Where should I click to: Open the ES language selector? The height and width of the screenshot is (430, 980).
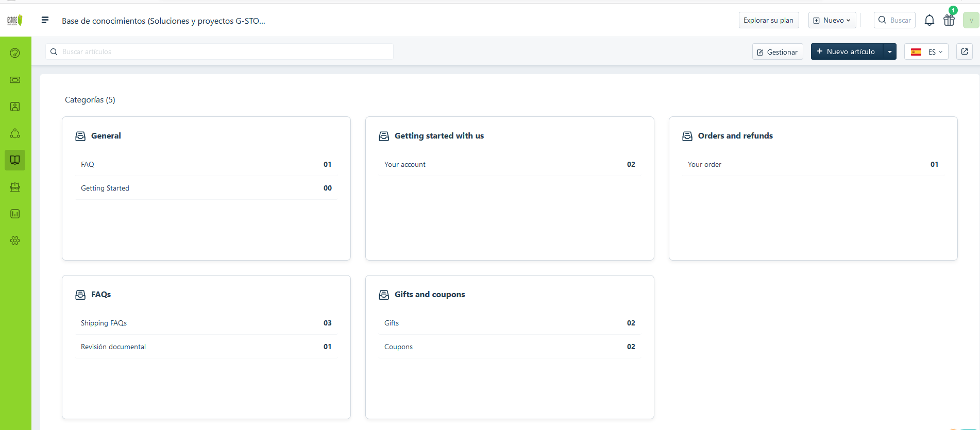coord(926,52)
